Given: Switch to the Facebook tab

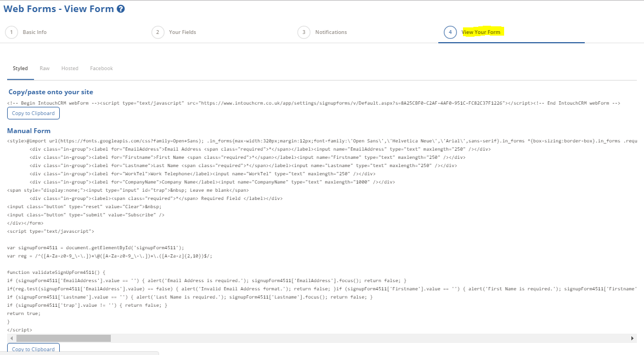Looking at the screenshot, I should [x=101, y=68].
